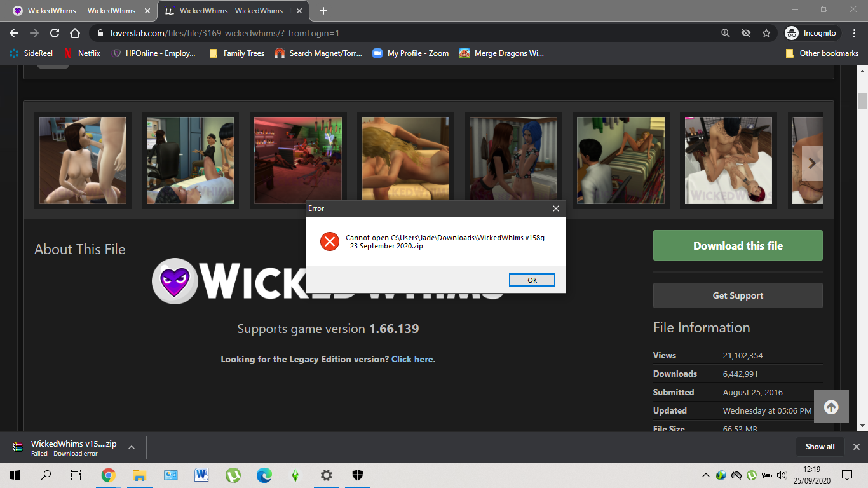Image resolution: width=868 pixels, height=488 pixels.
Task: Switch to Google Chrome on the taskbar
Action: coord(108,475)
